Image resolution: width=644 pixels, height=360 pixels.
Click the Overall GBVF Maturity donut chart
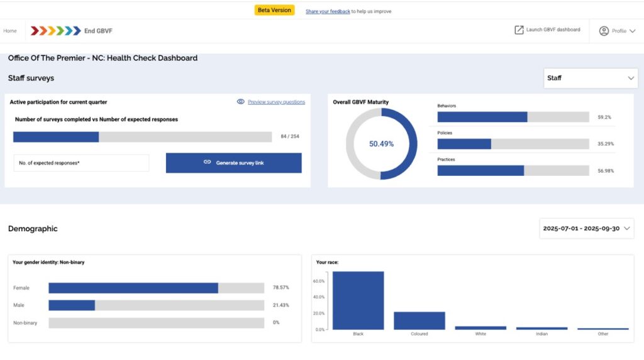381,144
